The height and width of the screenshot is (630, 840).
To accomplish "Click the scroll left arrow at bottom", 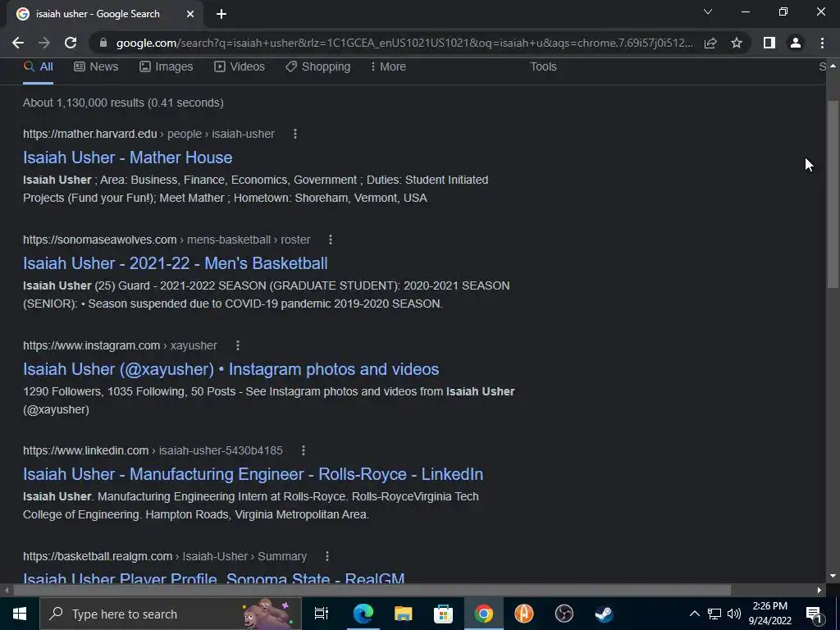I will 6,591.
